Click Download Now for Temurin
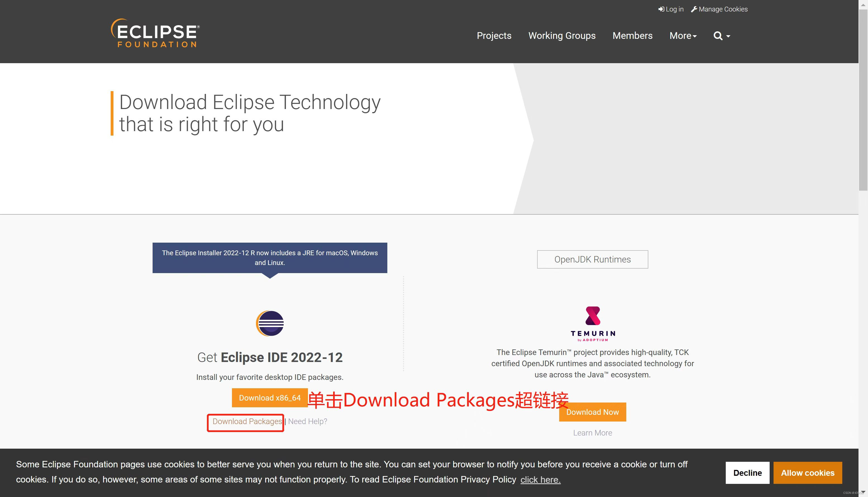Image resolution: width=868 pixels, height=497 pixels. click(x=592, y=412)
